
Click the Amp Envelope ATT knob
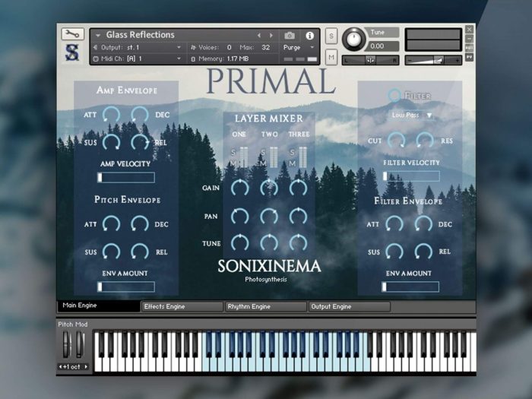pos(111,115)
